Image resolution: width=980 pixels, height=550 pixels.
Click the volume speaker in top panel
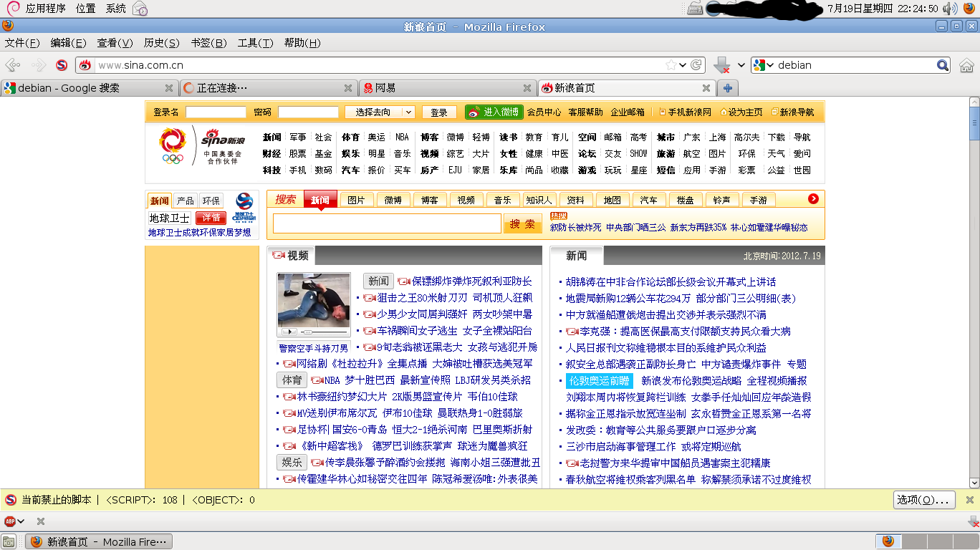(950, 9)
